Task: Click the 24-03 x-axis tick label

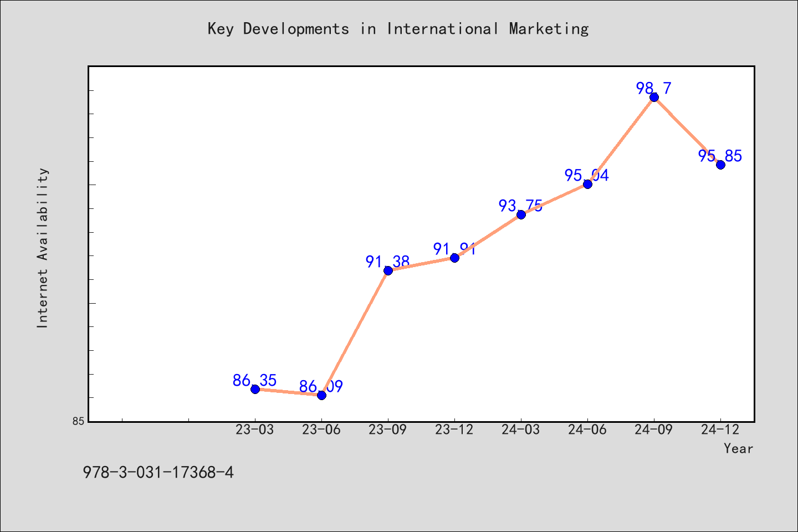Action: pos(521,429)
